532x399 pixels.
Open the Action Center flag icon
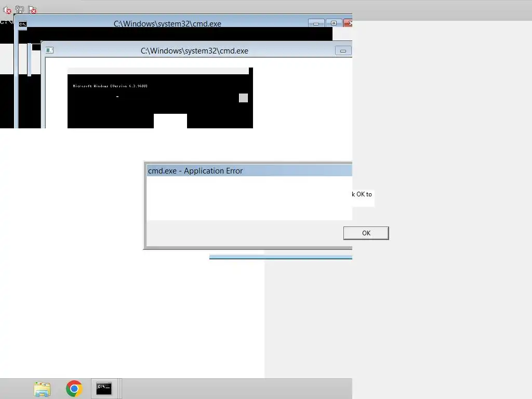[32, 10]
